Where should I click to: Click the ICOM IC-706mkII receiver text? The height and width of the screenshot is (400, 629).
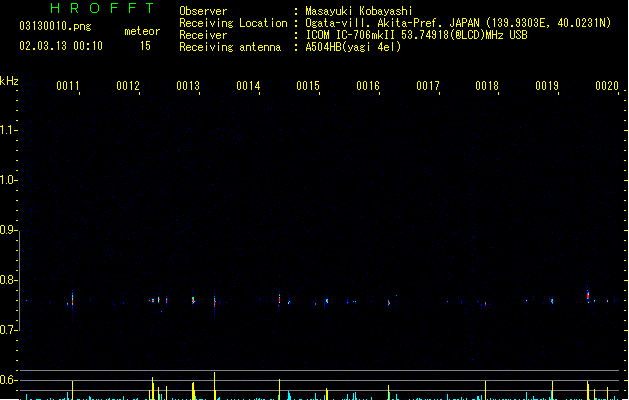point(416,35)
